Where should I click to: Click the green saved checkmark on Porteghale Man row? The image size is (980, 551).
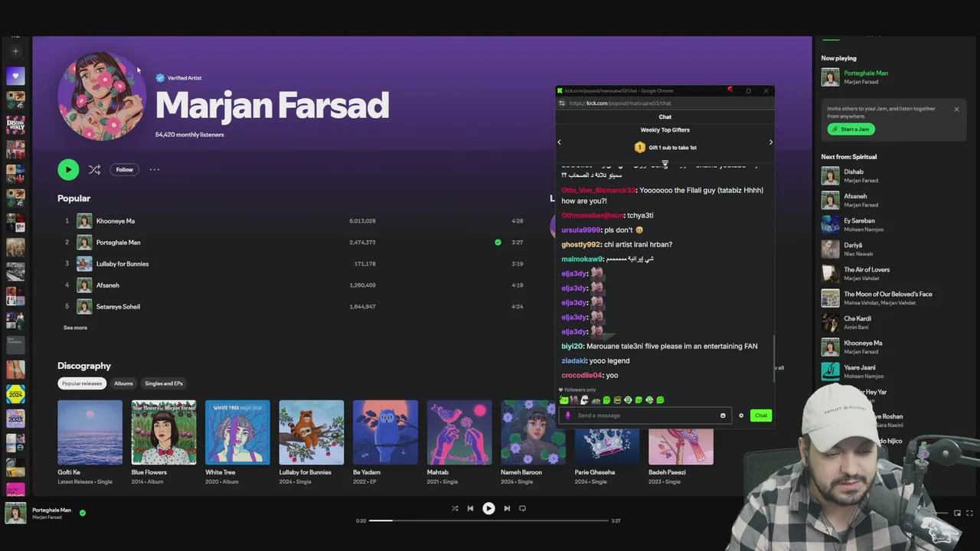coord(498,243)
